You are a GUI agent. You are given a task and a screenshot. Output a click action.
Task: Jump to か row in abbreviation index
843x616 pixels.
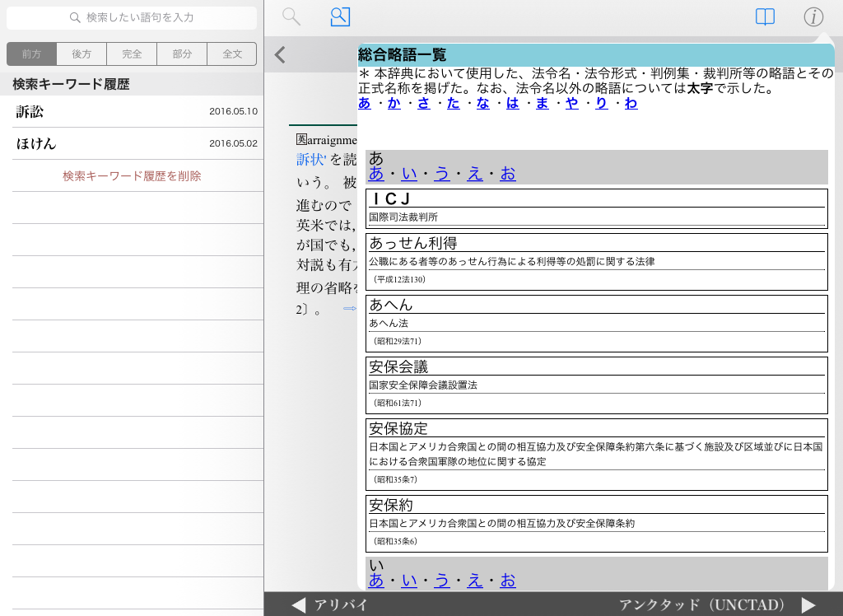tap(394, 103)
